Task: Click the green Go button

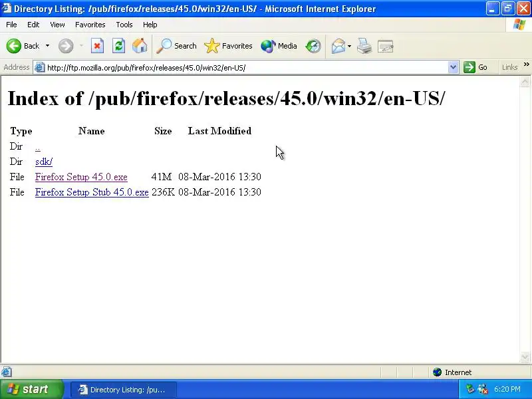Action: coord(475,67)
